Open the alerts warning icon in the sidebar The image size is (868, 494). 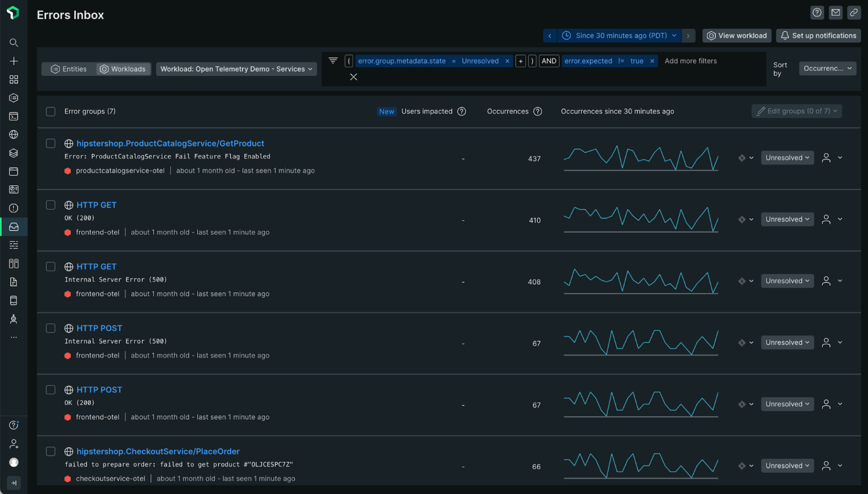coord(14,208)
